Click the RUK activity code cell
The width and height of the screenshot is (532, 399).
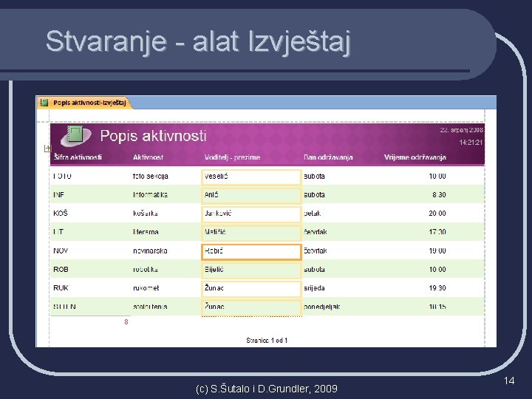pos(61,288)
